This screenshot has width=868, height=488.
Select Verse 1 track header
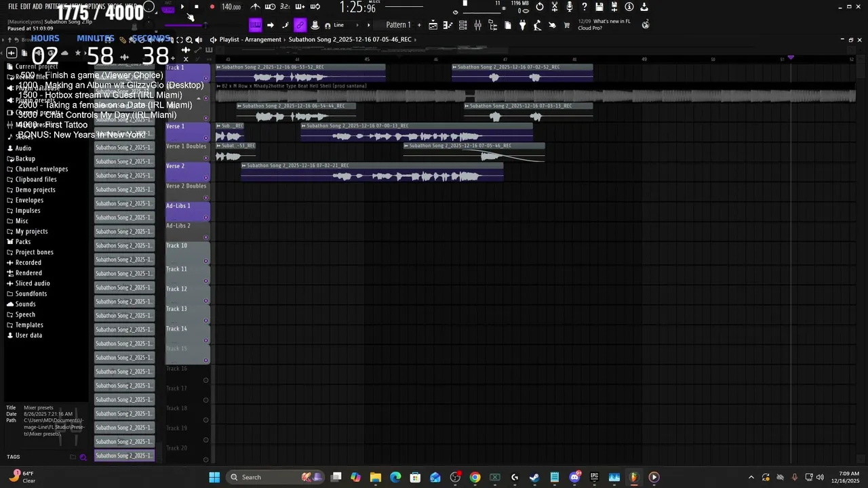pyautogui.click(x=187, y=132)
